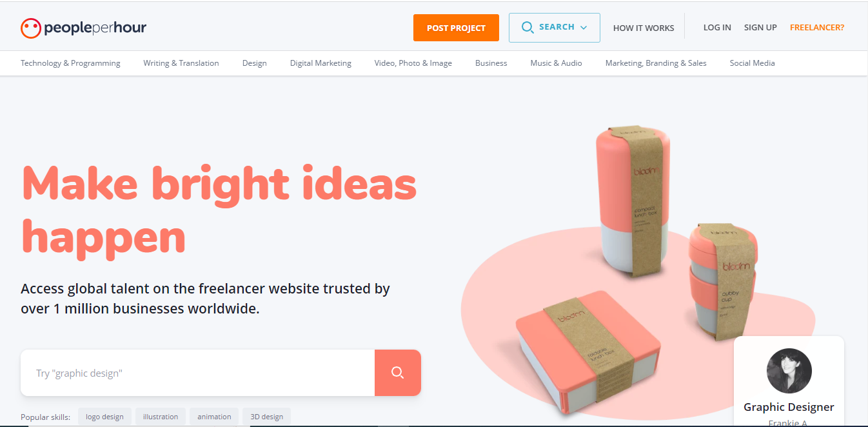
Task: Select the illustration skill tag
Action: tap(161, 416)
